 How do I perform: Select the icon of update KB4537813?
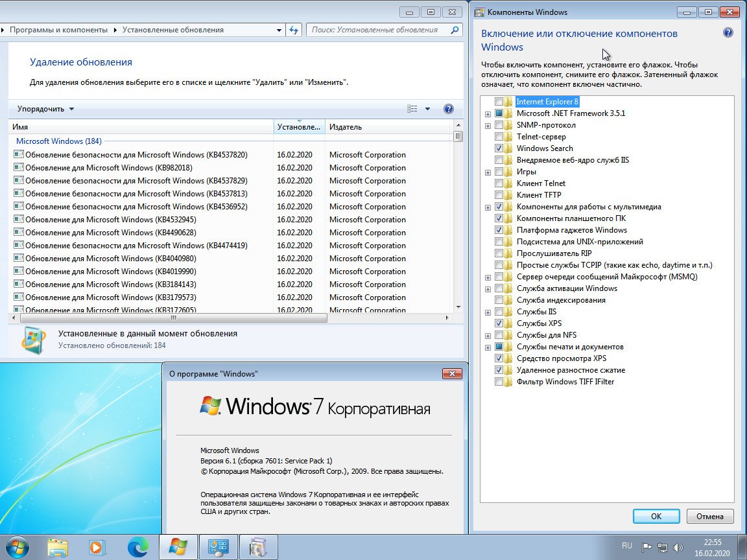pyautogui.click(x=19, y=193)
